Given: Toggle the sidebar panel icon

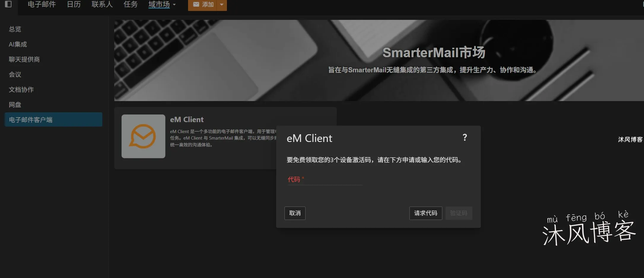Looking at the screenshot, I should click(8, 4).
